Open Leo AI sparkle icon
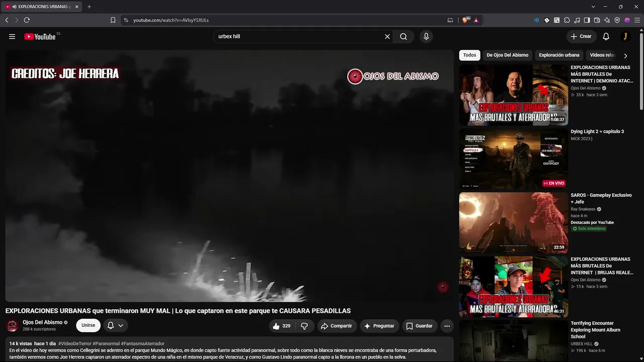 [x=607, y=20]
